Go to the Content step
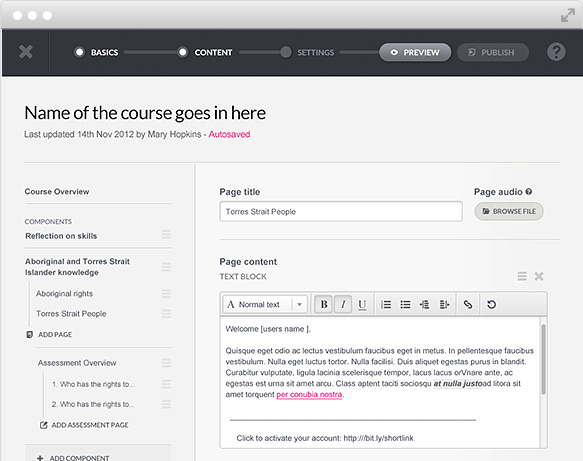Viewport: 583px width, 461px height. coord(205,52)
